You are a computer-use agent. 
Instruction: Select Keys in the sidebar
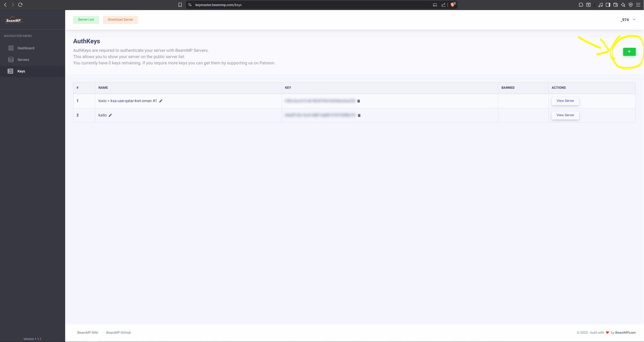21,71
